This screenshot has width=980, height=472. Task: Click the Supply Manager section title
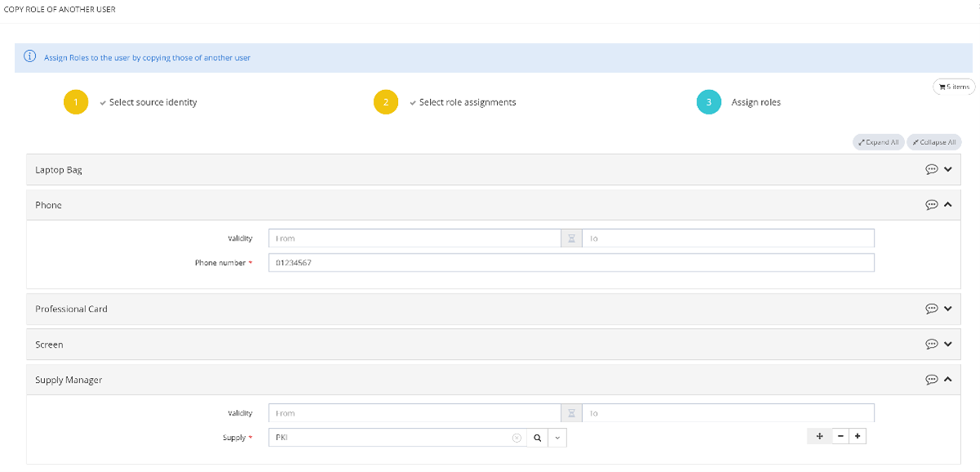(x=69, y=380)
